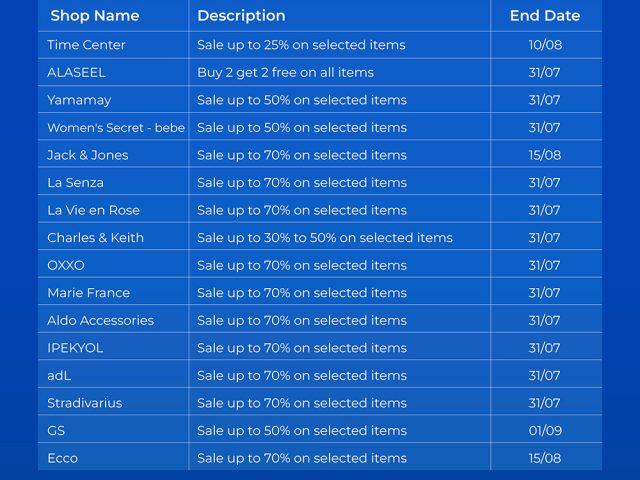This screenshot has width=640, height=480.
Task: Select the IPEKYOL shop name
Action: pyautogui.click(x=75, y=348)
